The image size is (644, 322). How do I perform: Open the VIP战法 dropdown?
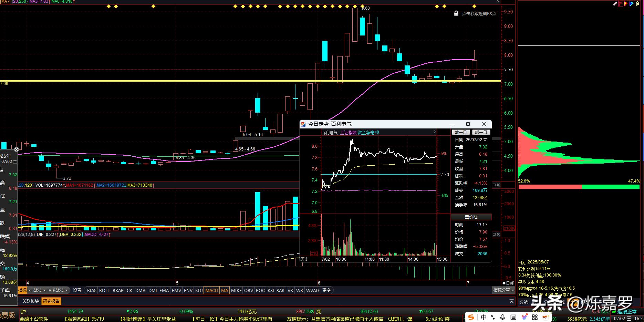58,290
